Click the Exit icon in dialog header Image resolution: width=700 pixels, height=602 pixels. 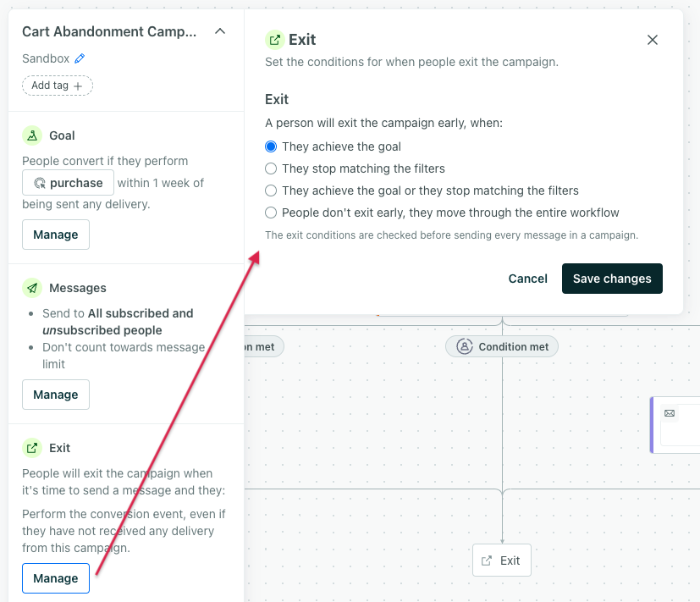click(x=274, y=40)
